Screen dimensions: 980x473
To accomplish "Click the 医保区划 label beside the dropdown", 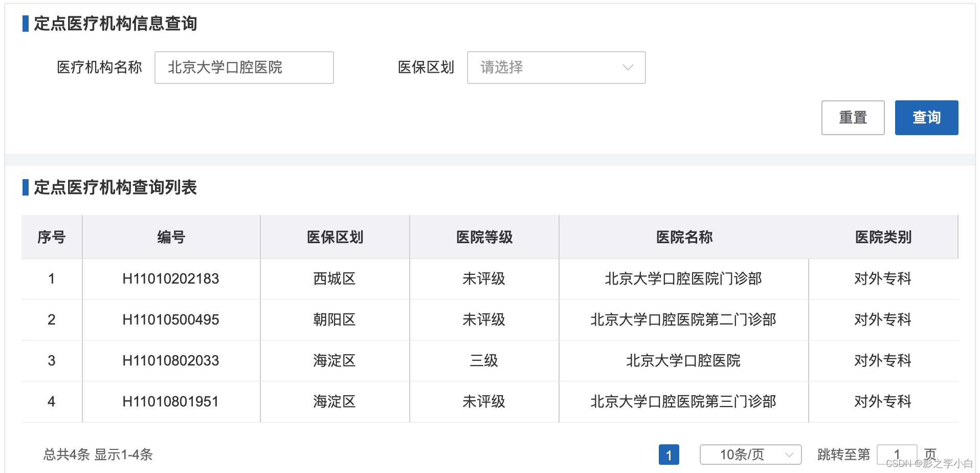I will coord(426,67).
